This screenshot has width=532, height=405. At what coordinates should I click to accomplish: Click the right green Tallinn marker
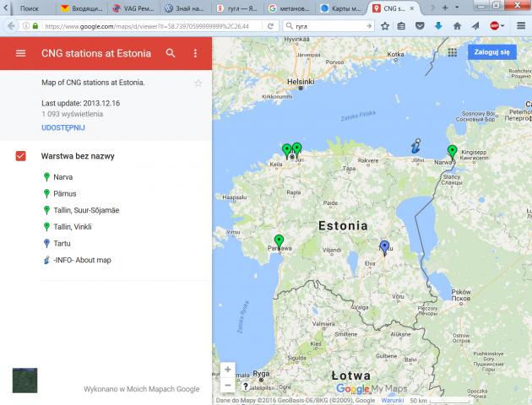tap(297, 150)
